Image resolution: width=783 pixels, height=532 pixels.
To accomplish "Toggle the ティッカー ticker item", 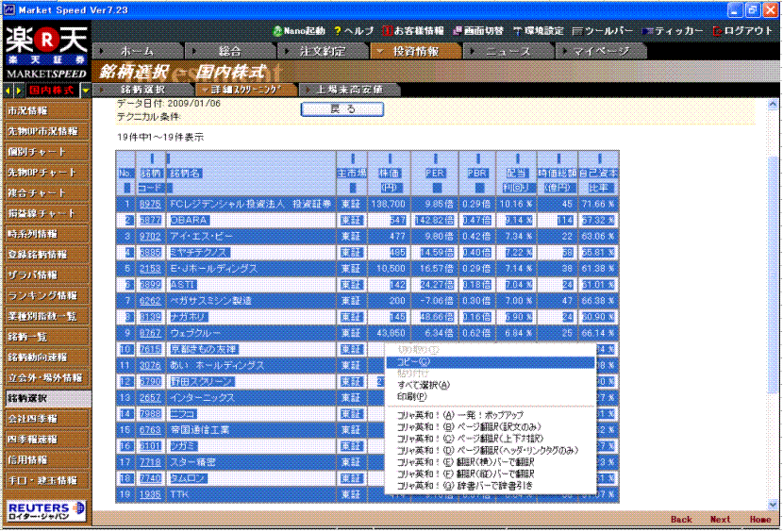I will point(673,31).
